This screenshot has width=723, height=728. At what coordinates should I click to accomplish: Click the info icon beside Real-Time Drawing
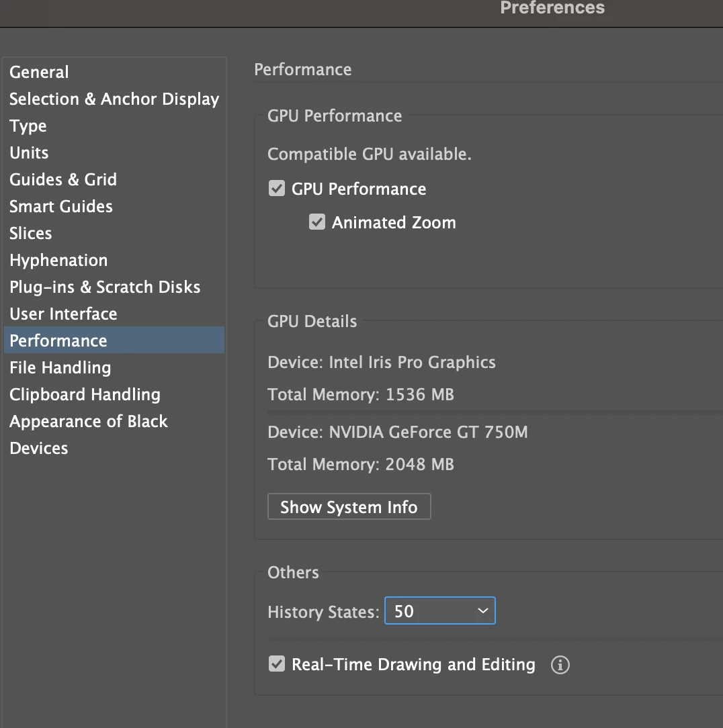560,665
